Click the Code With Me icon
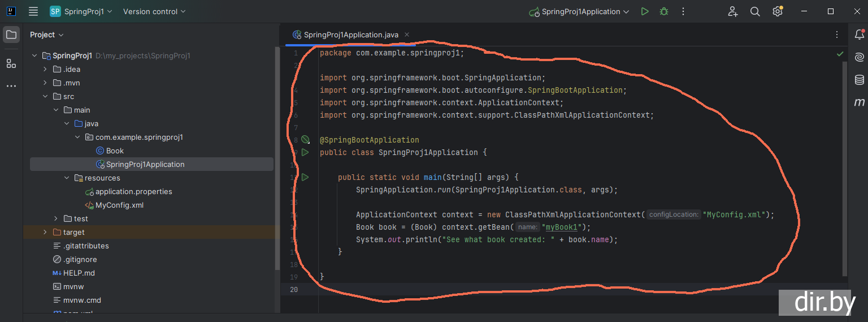Viewport: 868px width, 322px height. tap(732, 11)
